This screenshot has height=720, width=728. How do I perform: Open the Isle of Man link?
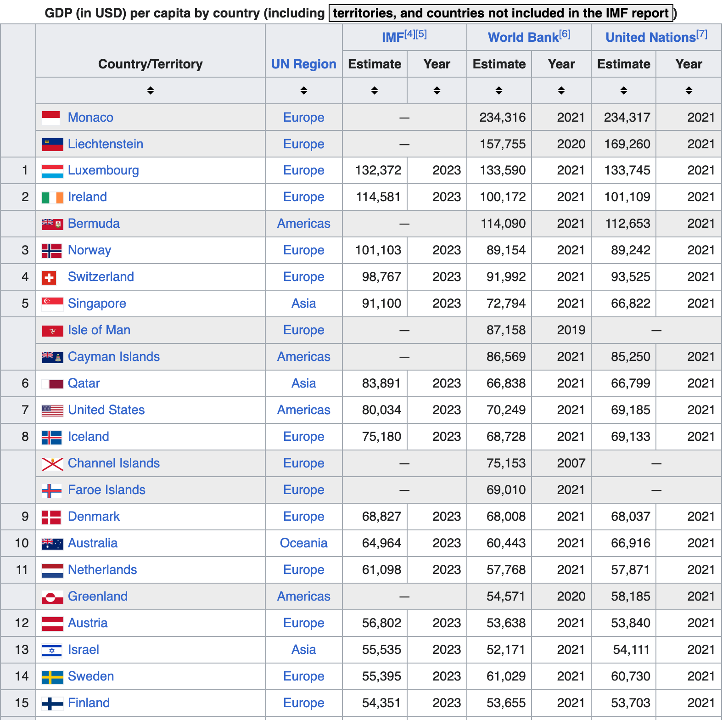coord(99,330)
